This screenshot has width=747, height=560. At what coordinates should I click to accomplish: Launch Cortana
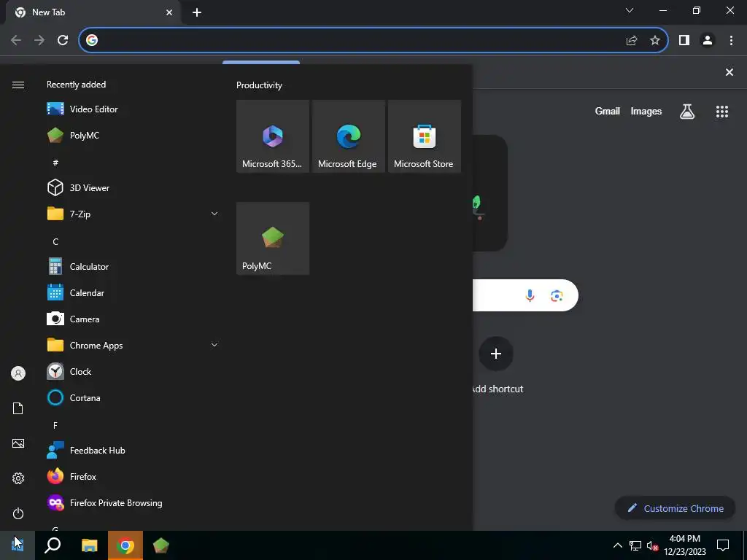tap(131, 397)
